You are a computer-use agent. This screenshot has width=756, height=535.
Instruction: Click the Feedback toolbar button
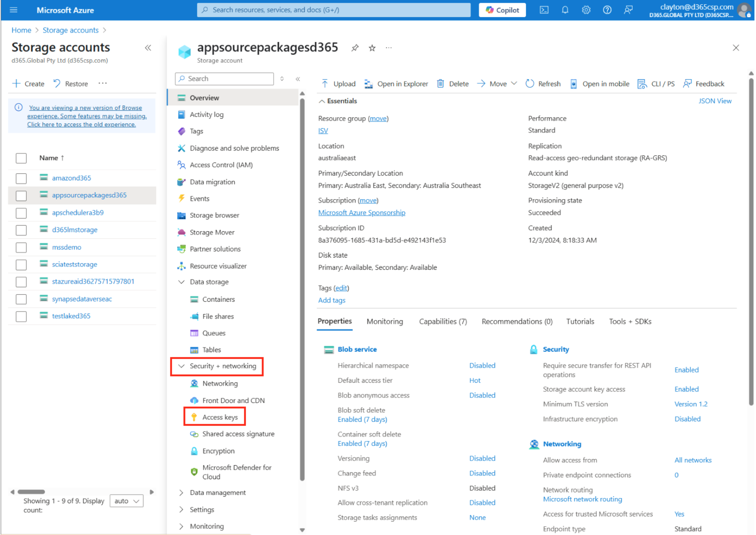coord(704,84)
